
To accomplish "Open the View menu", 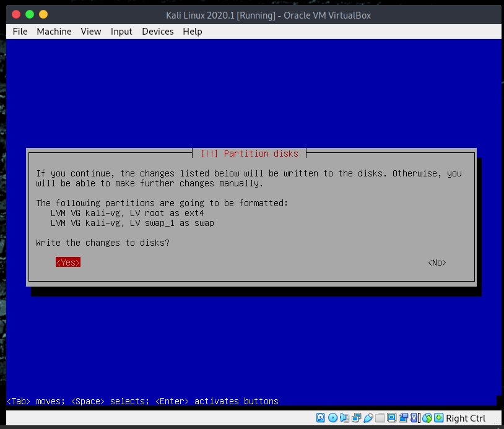I will coord(91,32).
